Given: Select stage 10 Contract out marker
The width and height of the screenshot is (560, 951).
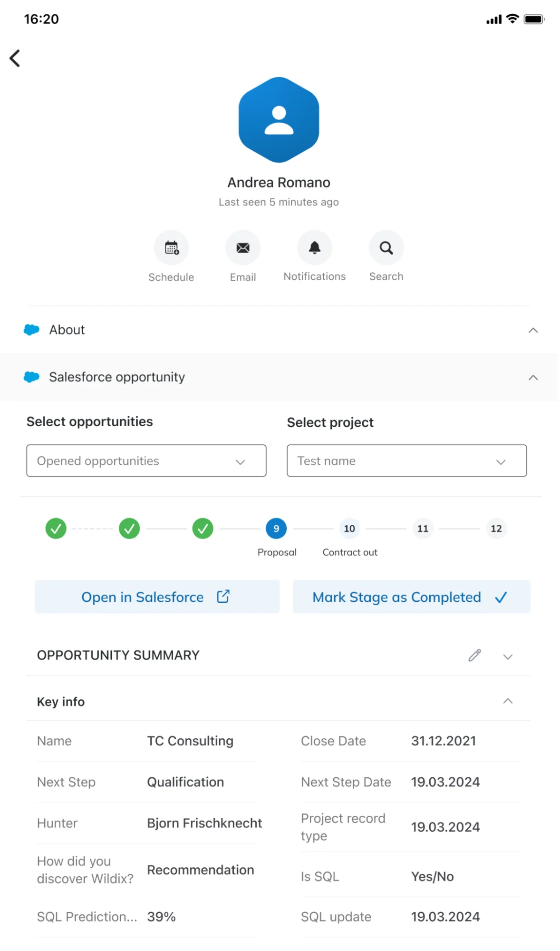Looking at the screenshot, I should tap(349, 529).
